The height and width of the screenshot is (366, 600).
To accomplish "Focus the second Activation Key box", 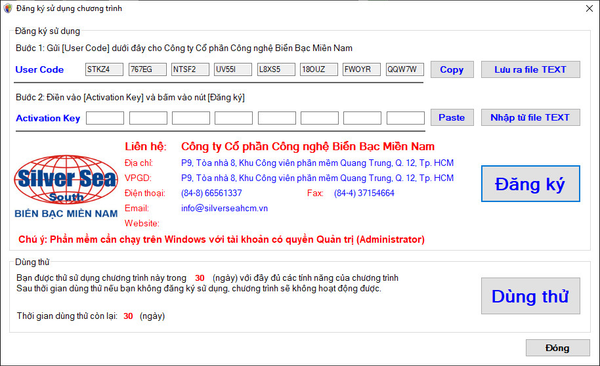I will (148, 118).
